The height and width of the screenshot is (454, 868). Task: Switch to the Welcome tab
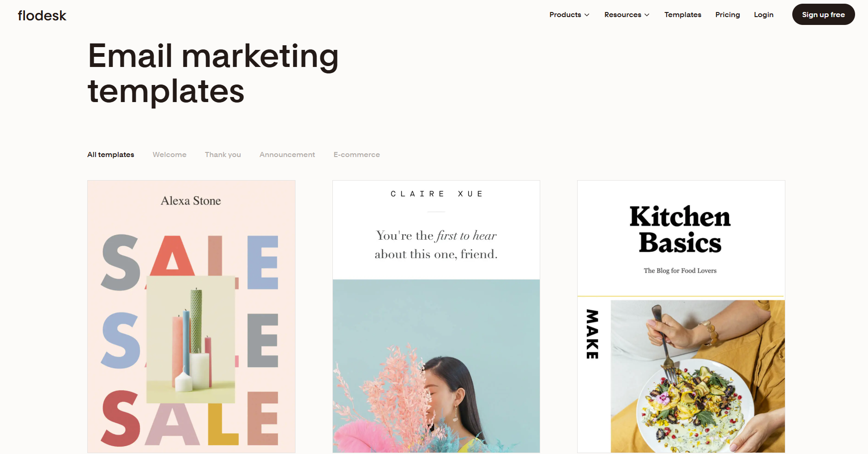[x=169, y=155]
